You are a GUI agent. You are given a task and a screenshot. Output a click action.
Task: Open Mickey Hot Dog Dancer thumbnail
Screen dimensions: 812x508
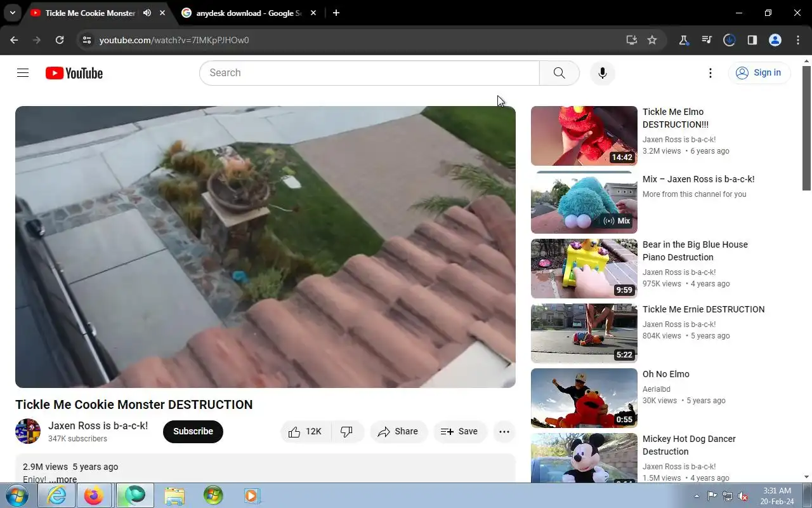584,458
